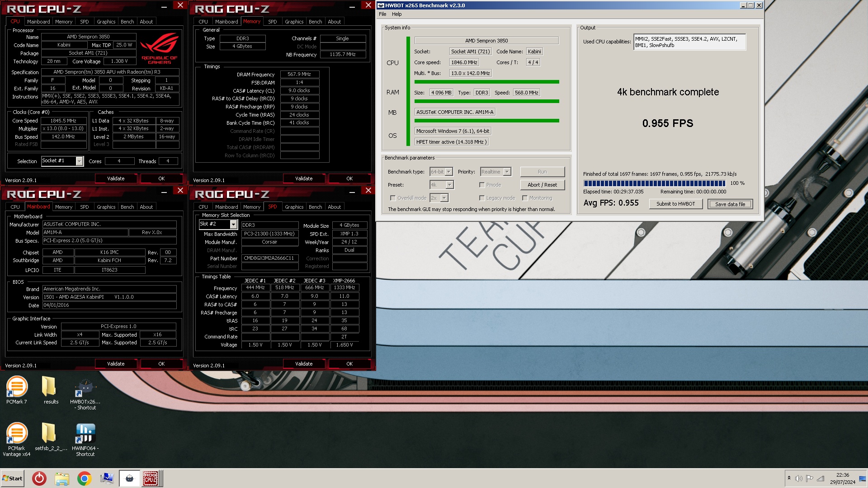The height and width of the screenshot is (488, 868).
Task: Open the Benchmark type 64-bit dropdown
Action: click(449, 172)
